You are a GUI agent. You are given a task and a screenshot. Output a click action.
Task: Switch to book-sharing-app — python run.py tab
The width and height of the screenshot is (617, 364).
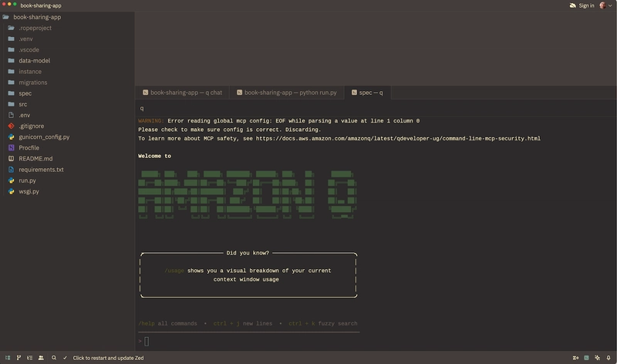coord(286,93)
